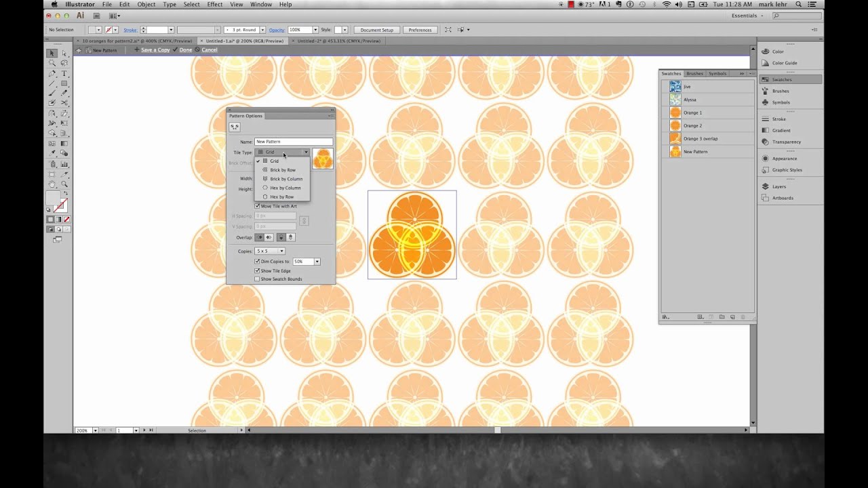Open the Layers panel

(x=778, y=186)
